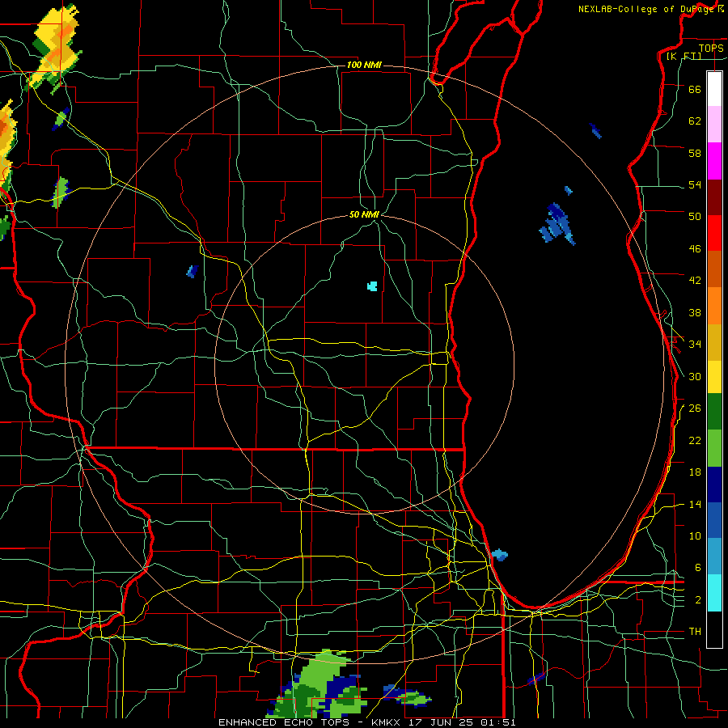Select the dark red (maroon) legend swatch
The width and height of the screenshot is (728, 728).
coord(714,197)
